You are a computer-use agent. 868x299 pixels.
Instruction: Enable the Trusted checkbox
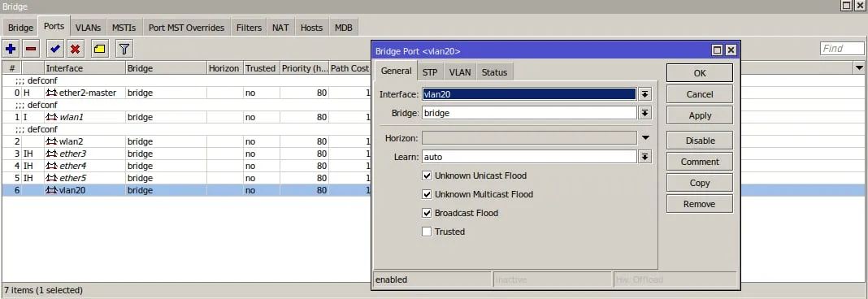427,232
